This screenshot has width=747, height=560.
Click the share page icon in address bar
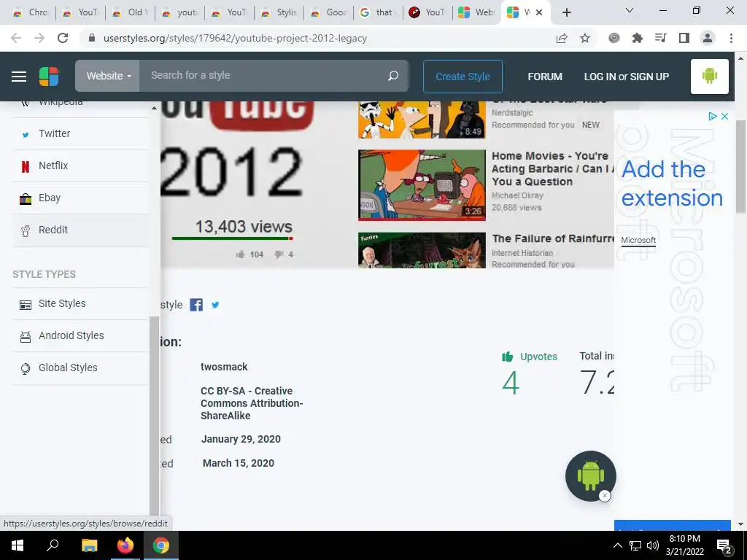[562, 38]
